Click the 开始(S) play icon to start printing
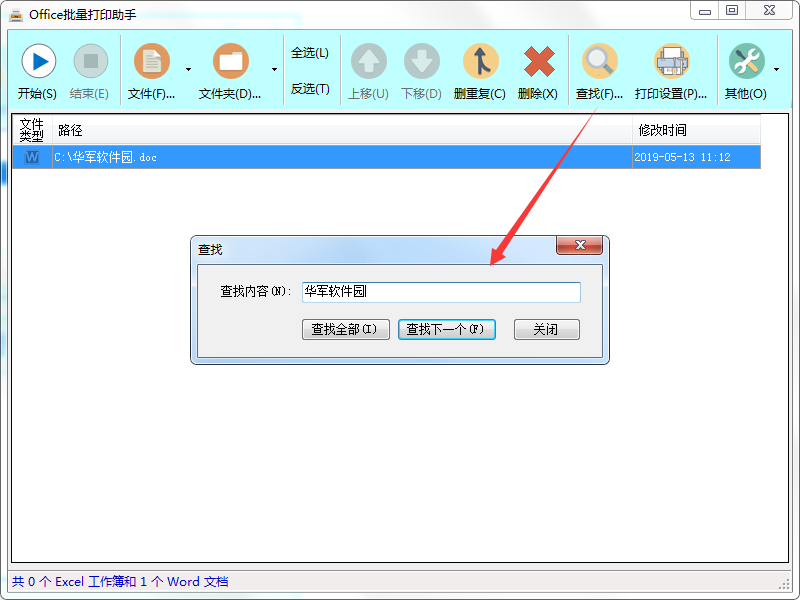The width and height of the screenshot is (800, 600). point(38,62)
